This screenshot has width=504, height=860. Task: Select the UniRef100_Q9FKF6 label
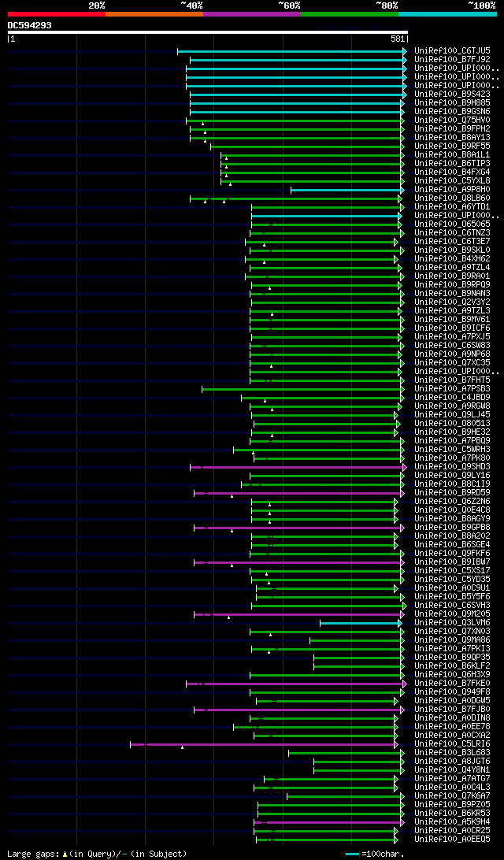(x=453, y=554)
